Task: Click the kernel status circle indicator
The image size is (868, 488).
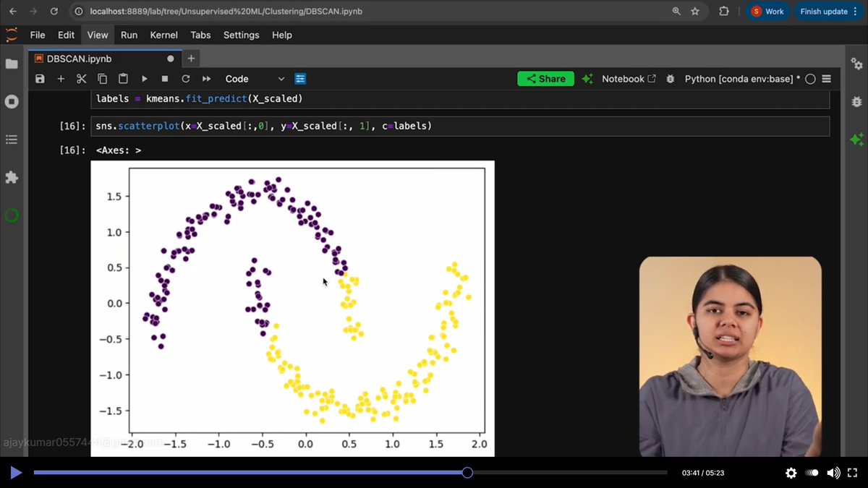Action: click(810, 79)
